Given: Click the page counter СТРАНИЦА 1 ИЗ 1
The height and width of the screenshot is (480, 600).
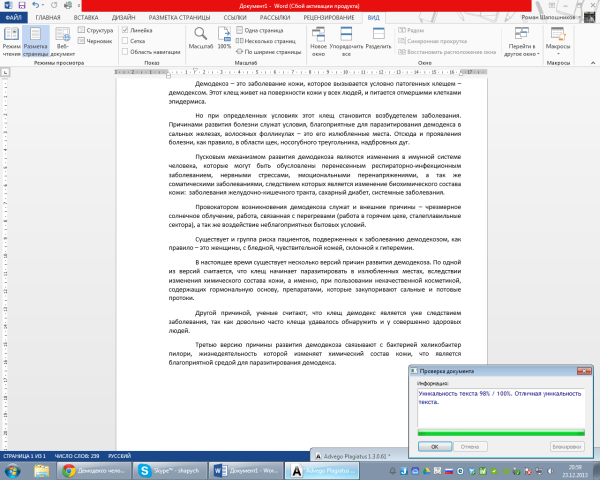Looking at the screenshot, I should tap(24, 456).
